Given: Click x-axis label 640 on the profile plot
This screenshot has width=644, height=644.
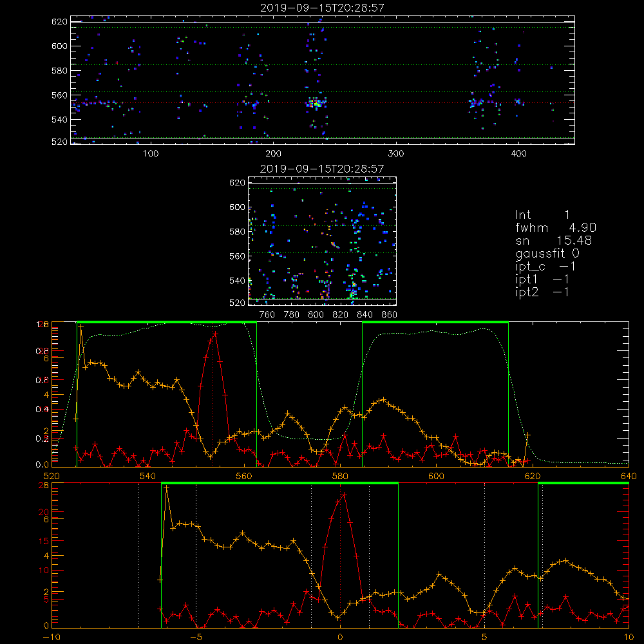Looking at the screenshot, I should tap(629, 476).
